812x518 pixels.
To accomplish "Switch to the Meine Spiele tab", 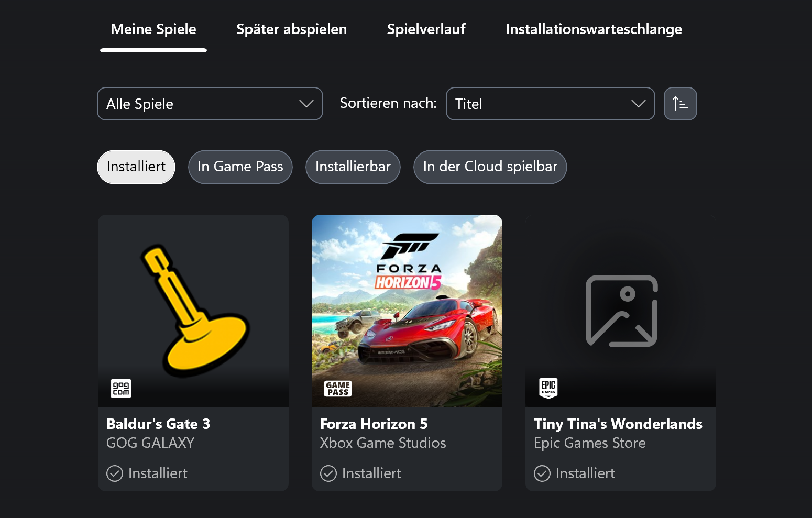I will click(x=153, y=29).
